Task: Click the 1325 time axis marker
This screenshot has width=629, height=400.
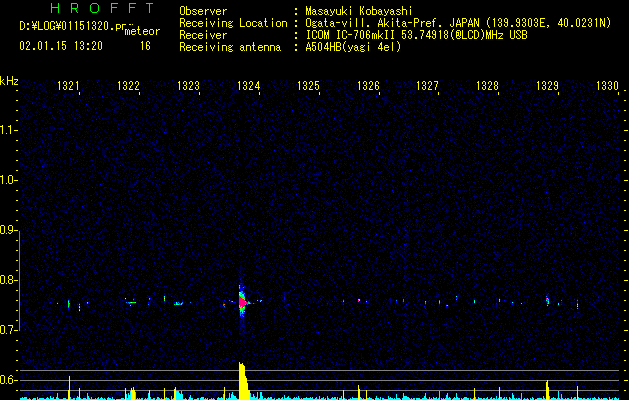Action: point(308,86)
